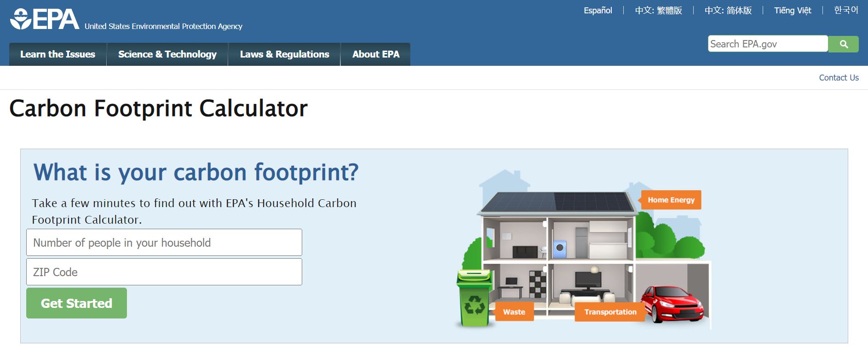
Task: Switch language to Tiếng Việt
Action: (x=792, y=11)
